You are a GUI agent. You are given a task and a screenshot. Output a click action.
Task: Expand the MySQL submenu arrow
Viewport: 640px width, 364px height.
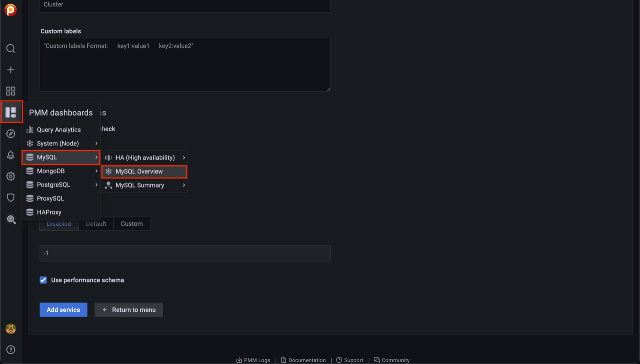point(96,157)
